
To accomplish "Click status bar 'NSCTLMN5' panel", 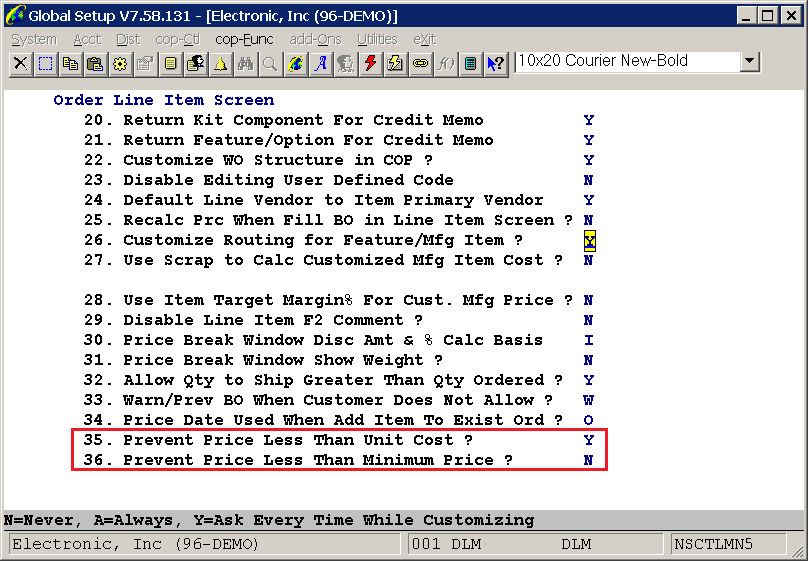I will point(729,545).
